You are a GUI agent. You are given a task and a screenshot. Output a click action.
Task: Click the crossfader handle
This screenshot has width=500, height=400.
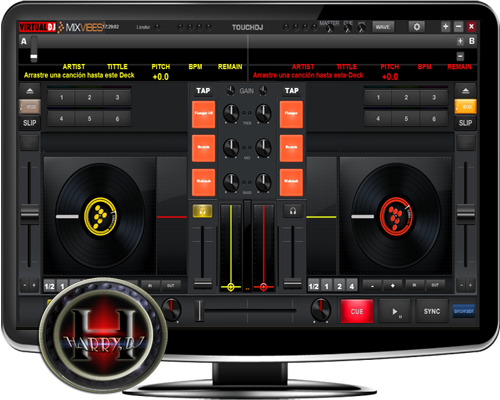pos(199,310)
